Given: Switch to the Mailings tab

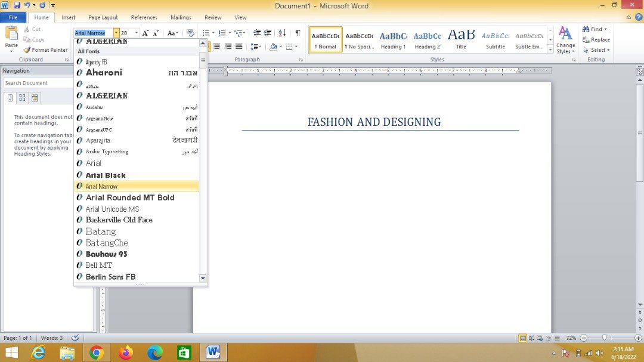Looking at the screenshot, I should coord(181,17).
